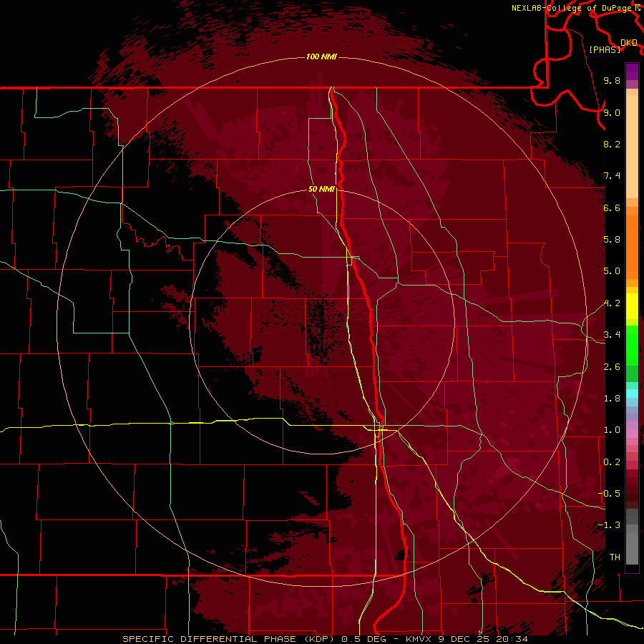Click the DKD unit label above legend
This screenshot has width=644, height=644.
[x=629, y=42]
